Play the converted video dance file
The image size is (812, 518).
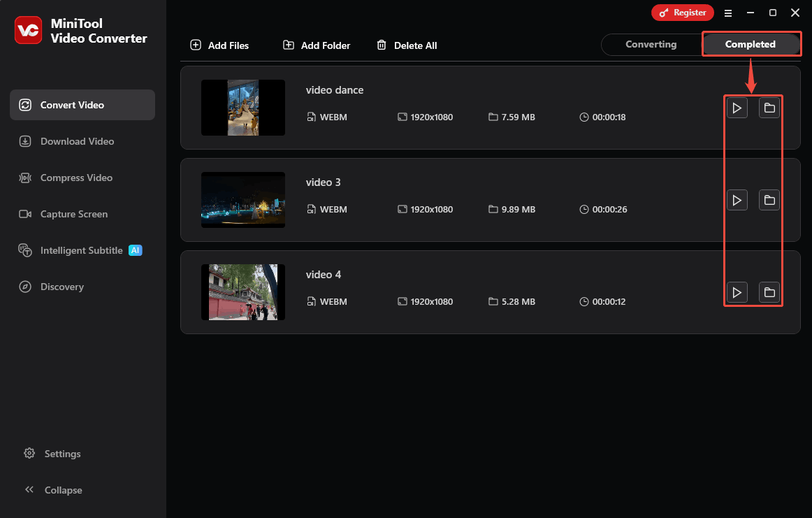(737, 107)
